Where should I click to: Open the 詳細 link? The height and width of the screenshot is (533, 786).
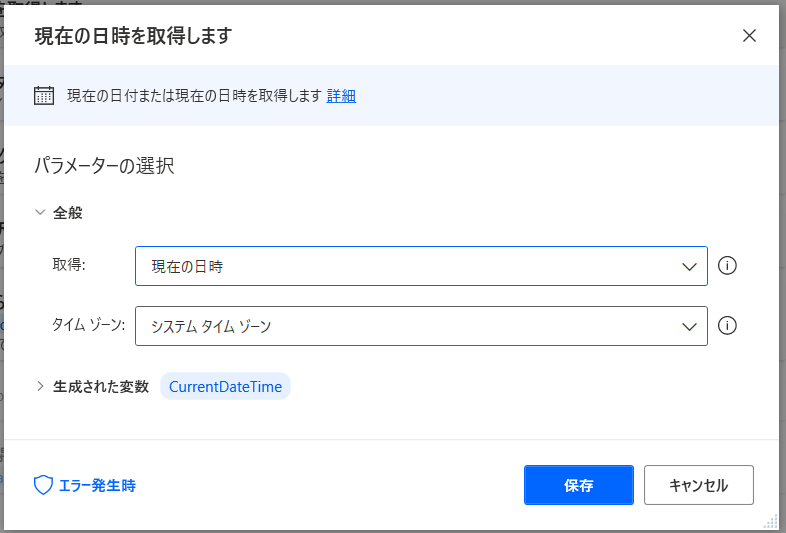coord(341,96)
